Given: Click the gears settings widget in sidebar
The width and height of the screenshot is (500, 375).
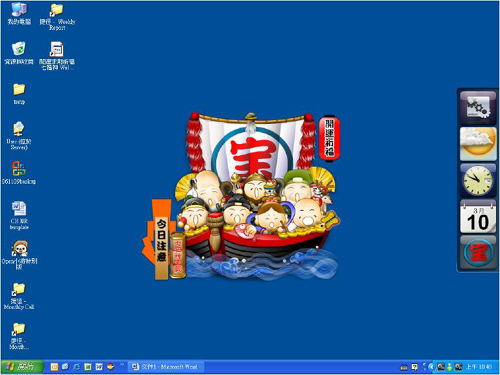Looking at the screenshot, I should pyautogui.click(x=478, y=108).
